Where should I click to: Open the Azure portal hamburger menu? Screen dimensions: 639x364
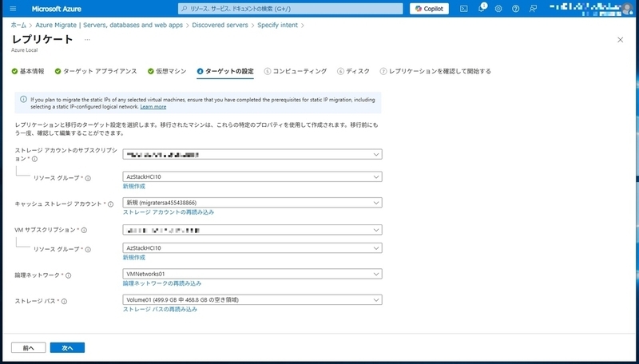tap(13, 9)
